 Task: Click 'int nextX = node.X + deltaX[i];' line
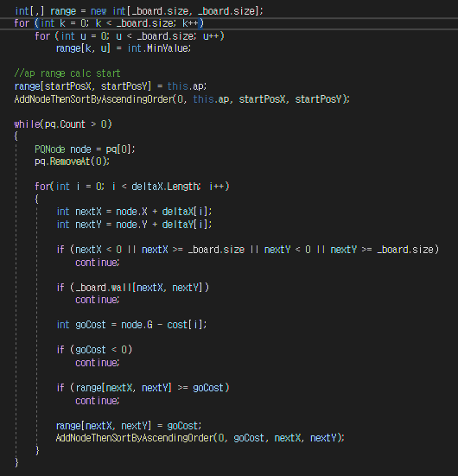(134, 212)
